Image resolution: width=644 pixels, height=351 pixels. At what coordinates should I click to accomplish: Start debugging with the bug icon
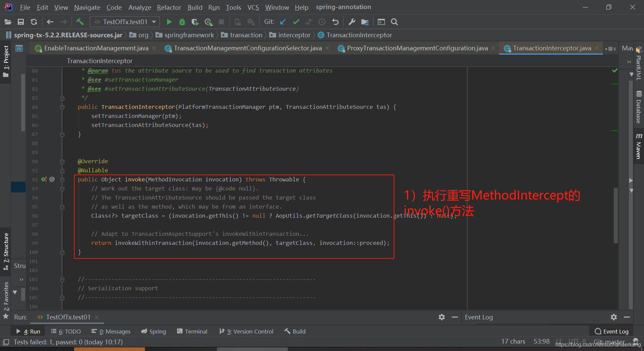tap(182, 22)
